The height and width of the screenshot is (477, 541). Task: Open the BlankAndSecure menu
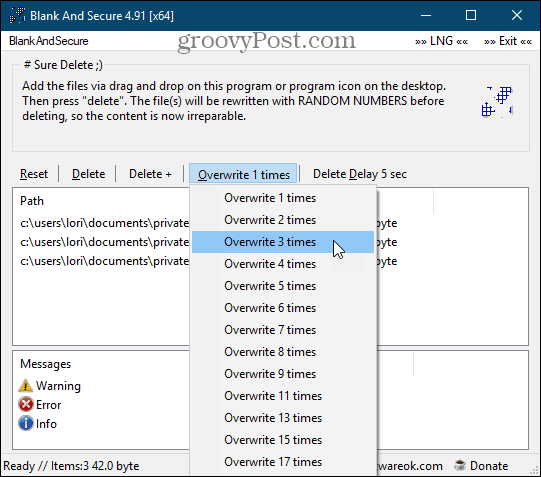click(49, 41)
